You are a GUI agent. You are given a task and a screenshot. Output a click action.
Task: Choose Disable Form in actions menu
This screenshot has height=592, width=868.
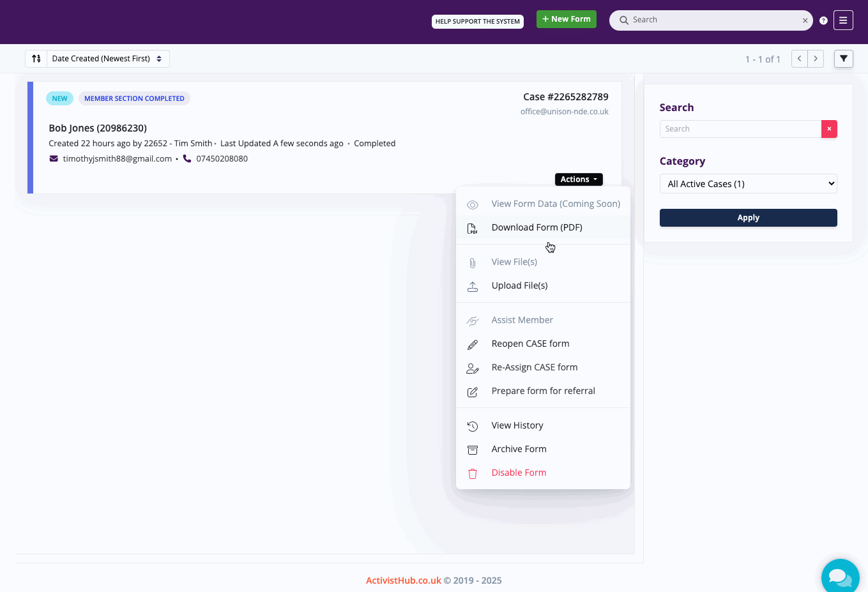tap(519, 473)
